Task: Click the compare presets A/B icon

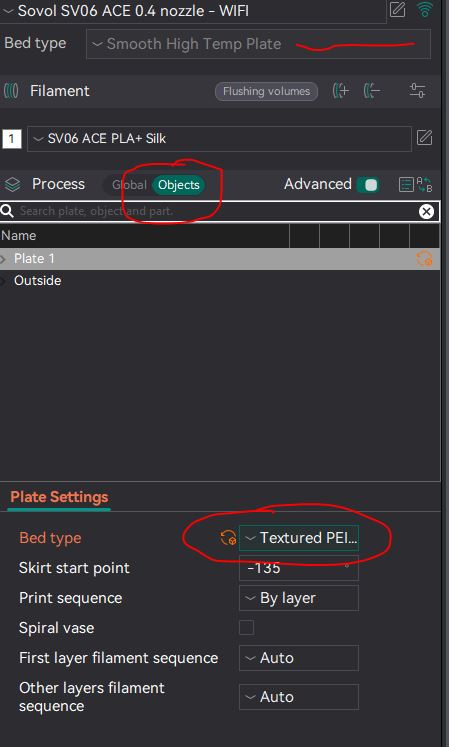Action: pyautogui.click(x=424, y=184)
